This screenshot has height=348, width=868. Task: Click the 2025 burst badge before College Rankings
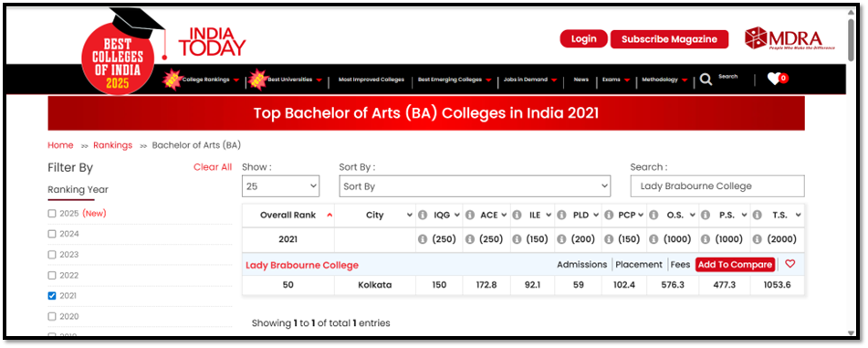[172, 79]
